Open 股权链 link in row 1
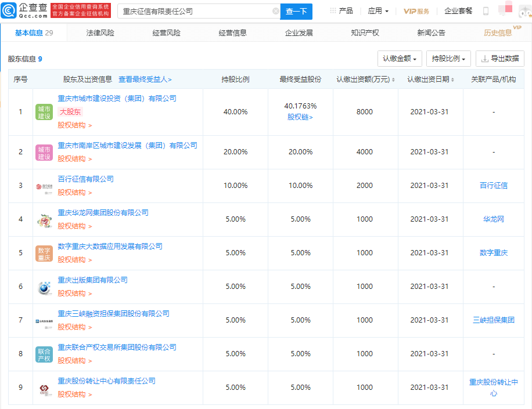Screen dimensions: 532x409 300,117
